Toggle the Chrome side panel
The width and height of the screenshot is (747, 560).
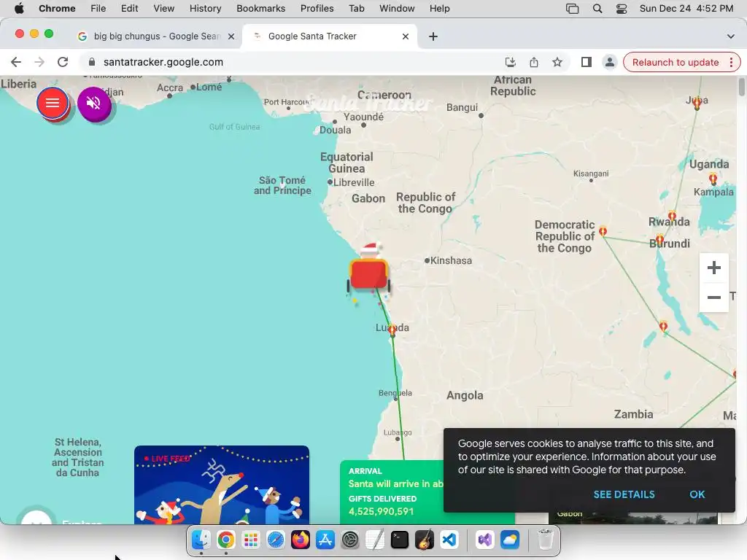tap(587, 62)
